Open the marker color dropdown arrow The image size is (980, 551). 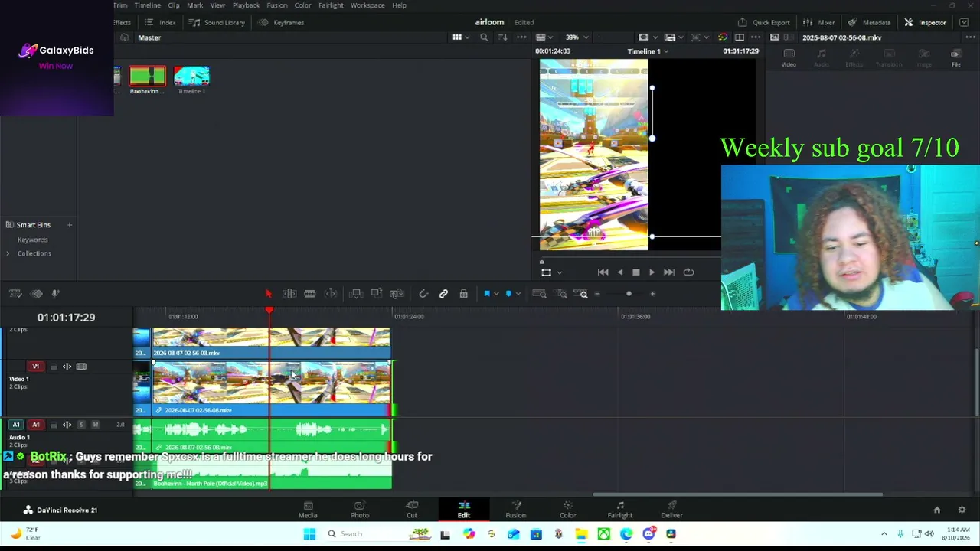518,294
